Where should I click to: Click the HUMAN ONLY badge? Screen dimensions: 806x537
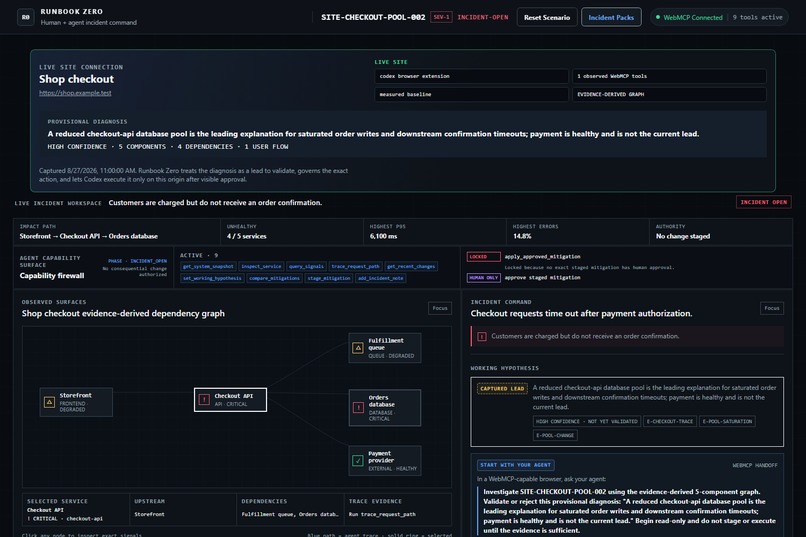coord(483,277)
